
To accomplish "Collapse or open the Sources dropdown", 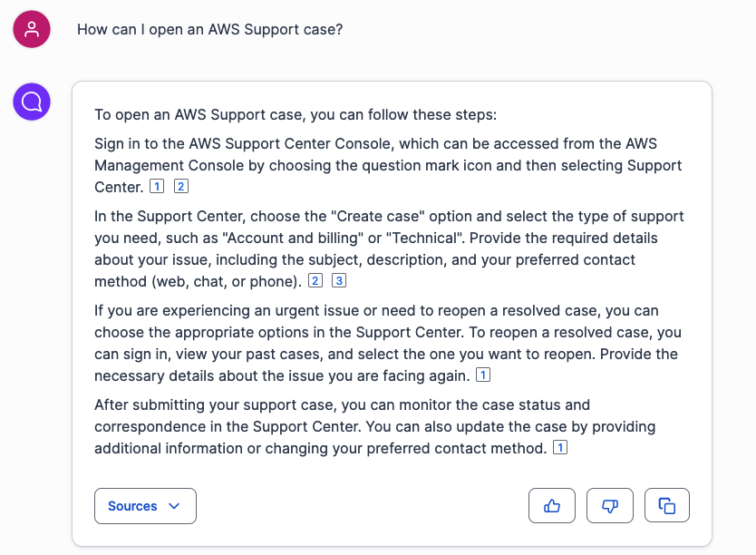I will 145,505.
